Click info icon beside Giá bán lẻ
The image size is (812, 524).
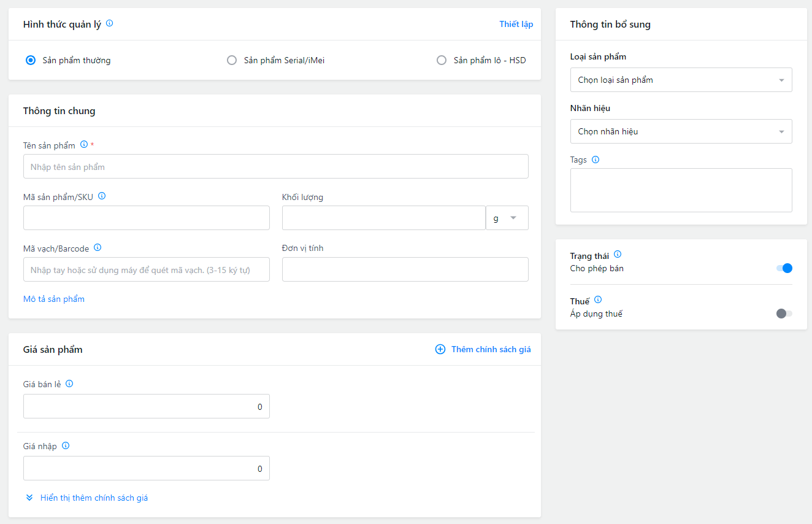pyautogui.click(x=69, y=383)
